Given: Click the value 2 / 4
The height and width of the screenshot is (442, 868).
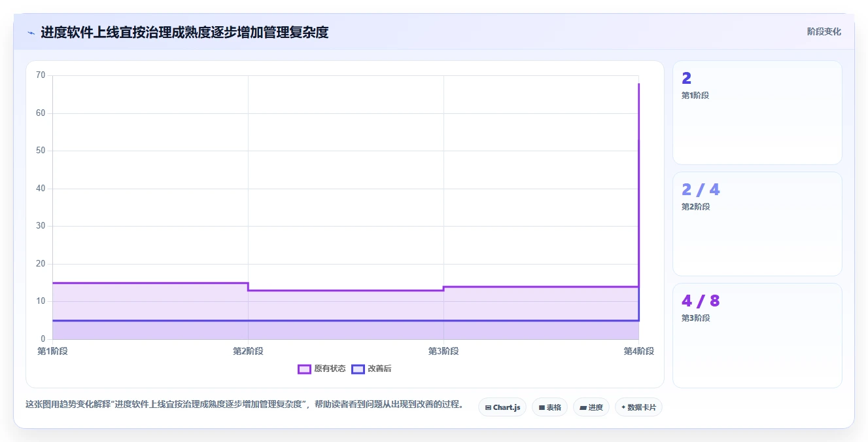Looking at the screenshot, I should pyautogui.click(x=701, y=190).
